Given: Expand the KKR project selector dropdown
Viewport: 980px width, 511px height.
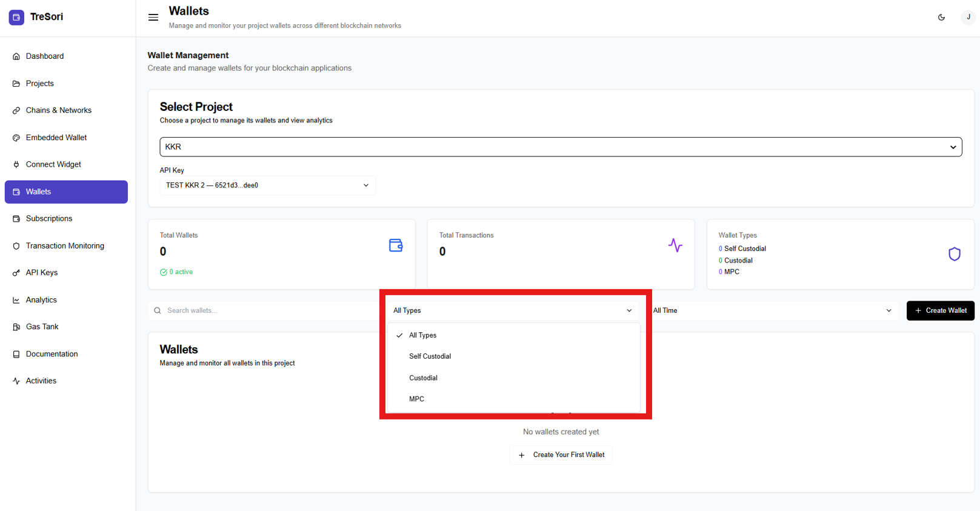Looking at the screenshot, I should pos(560,147).
